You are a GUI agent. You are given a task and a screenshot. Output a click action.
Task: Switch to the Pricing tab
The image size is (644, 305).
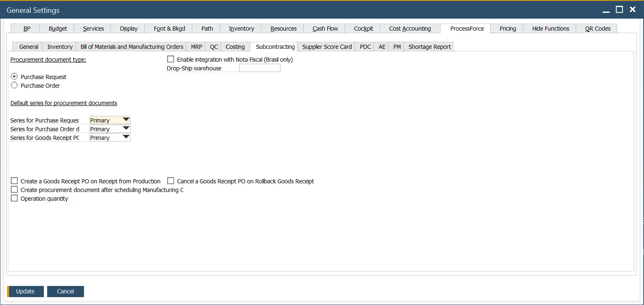[506, 28]
